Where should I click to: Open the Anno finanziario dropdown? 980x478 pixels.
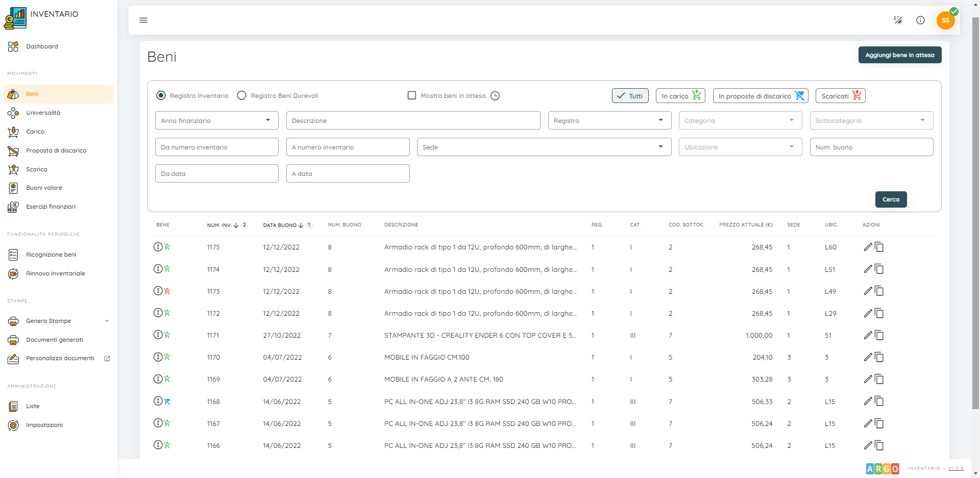216,121
